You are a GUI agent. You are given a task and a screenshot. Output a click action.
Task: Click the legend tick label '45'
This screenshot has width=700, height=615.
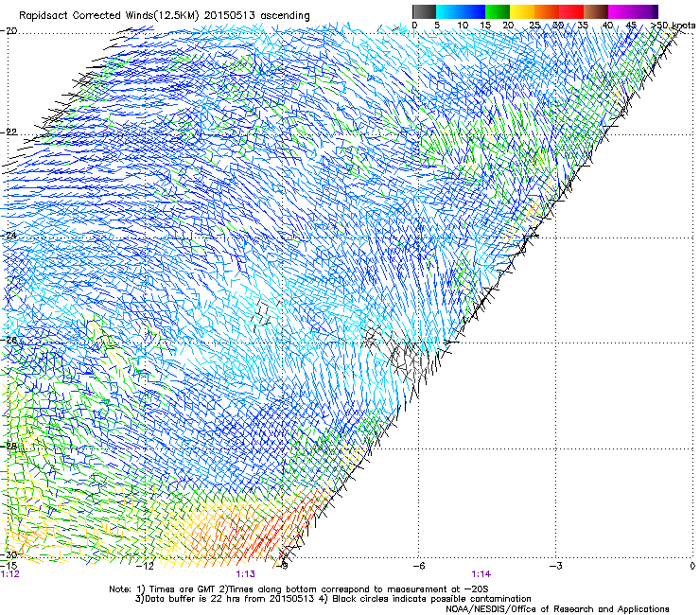[x=631, y=26]
